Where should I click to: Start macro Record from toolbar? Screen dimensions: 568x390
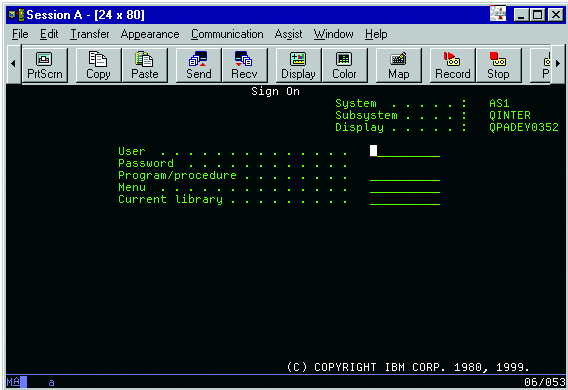pyautogui.click(x=452, y=66)
